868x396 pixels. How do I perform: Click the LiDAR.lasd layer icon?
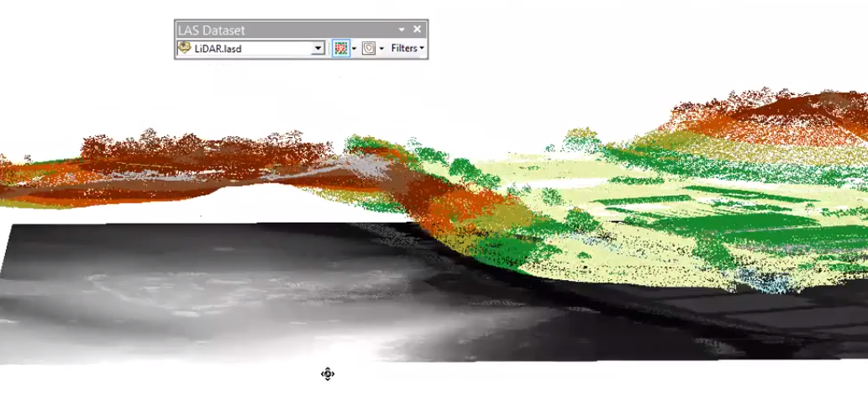[x=184, y=49]
